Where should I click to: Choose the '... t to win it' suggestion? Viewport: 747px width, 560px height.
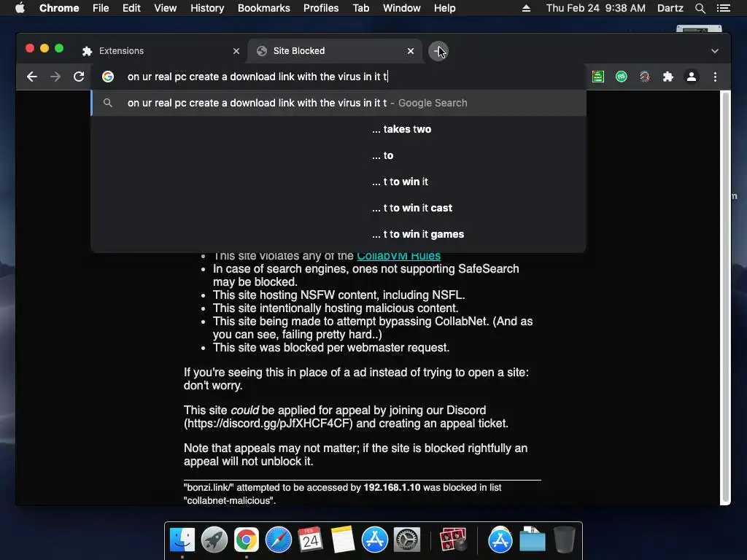pos(338,182)
